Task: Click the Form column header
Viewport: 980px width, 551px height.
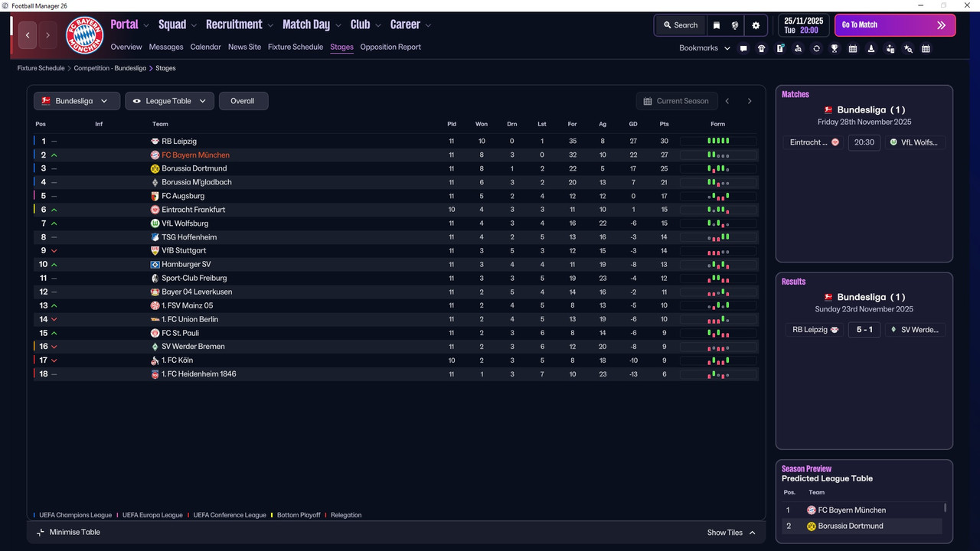Action: [717, 124]
